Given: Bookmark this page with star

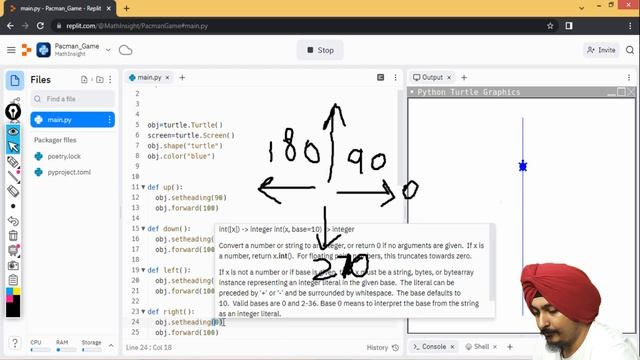Looking at the screenshot, I should [550, 26].
